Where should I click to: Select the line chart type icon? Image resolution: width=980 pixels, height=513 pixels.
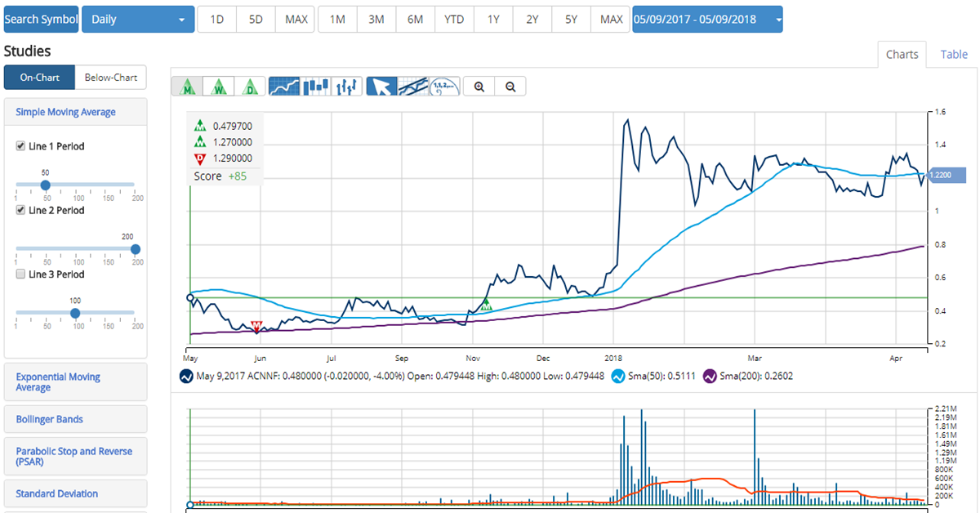(x=283, y=86)
